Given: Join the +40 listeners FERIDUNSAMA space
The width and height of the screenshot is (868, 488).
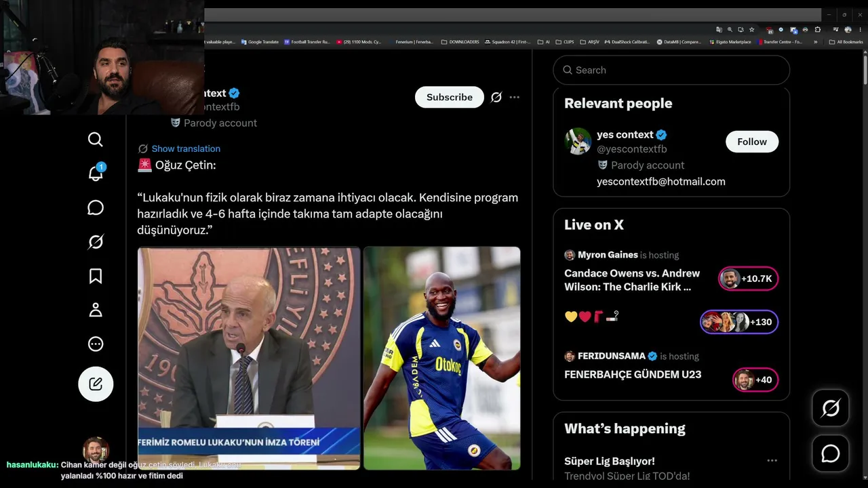Looking at the screenshot, I should [x=755, y=380].
